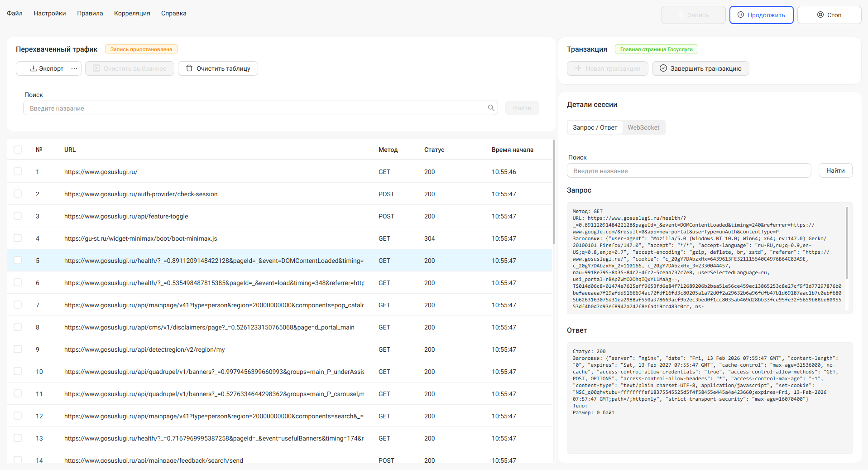Check the checkbox for row 1 gosuslugi.ru
Viewport: 868px width, 470px height.
(x=18, y=172)
